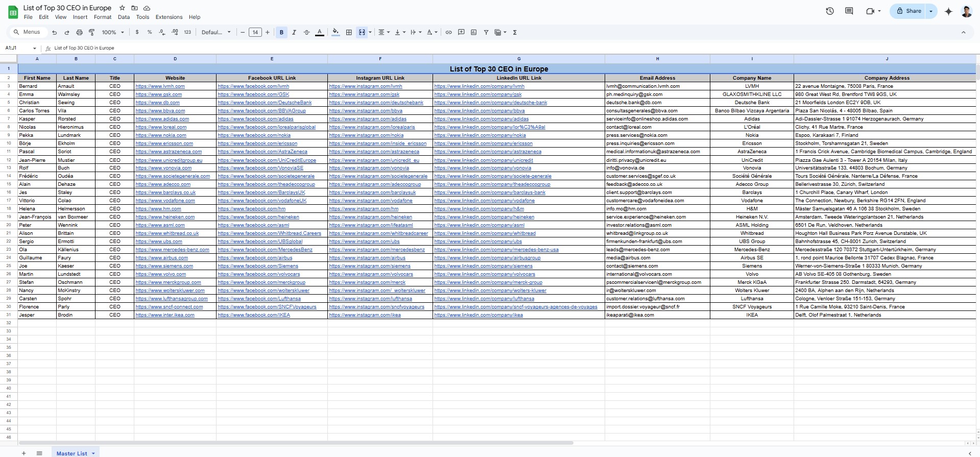980x457 pixels.
Task: Create a filter
Action: [x=486, y=32]
